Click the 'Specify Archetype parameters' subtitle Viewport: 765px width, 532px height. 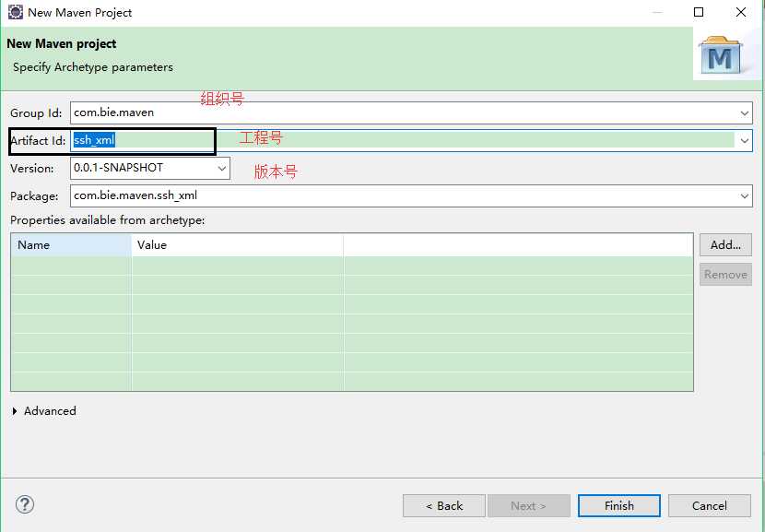coord(93,67)
